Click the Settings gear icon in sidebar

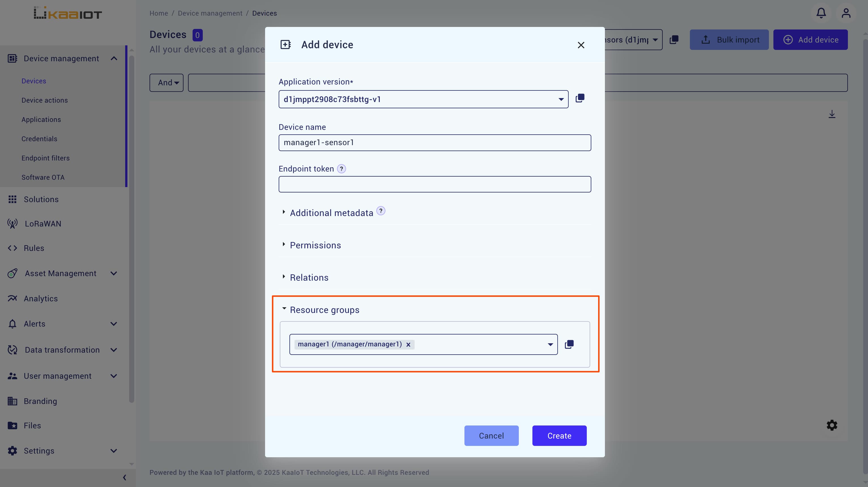(12, 451)
